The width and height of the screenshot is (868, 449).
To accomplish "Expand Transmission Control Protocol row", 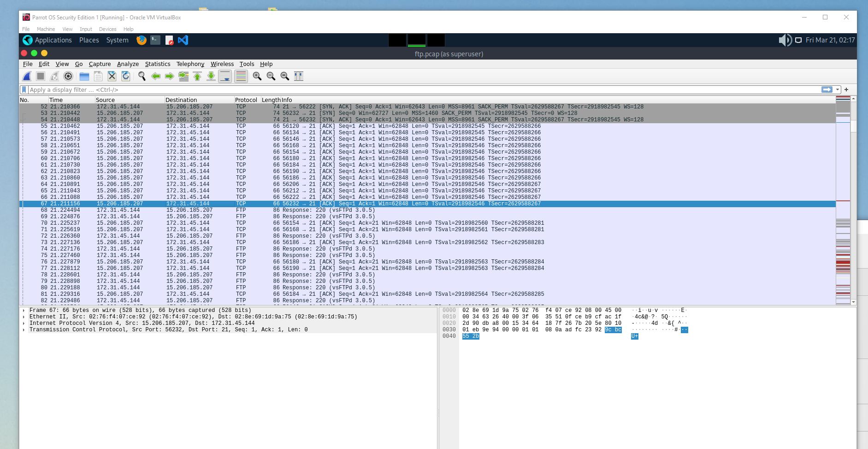I will pyautogui.click(x=24, y=330).
